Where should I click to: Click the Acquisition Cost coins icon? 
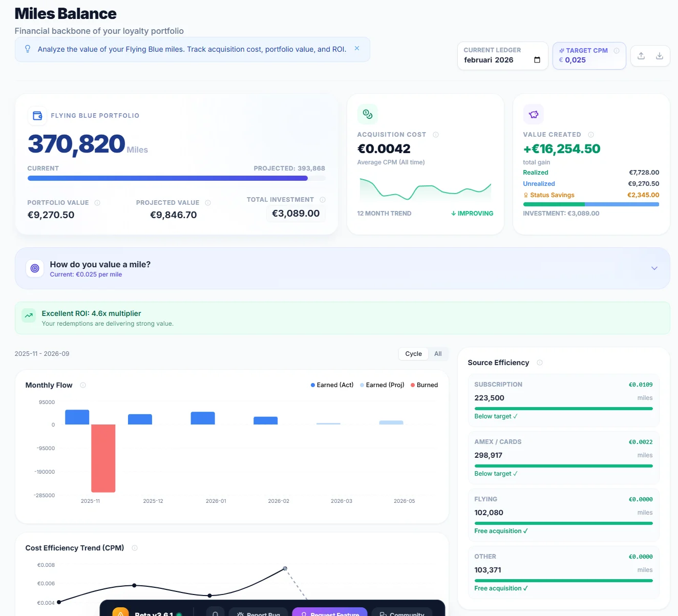(x=367, y=114)
